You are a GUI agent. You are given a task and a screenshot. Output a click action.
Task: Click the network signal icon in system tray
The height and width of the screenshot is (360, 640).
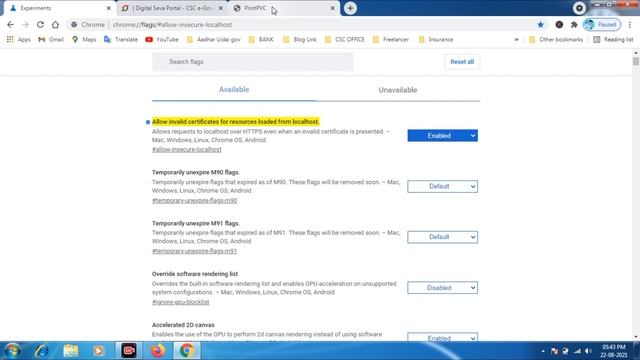click(x=577, y=351)
